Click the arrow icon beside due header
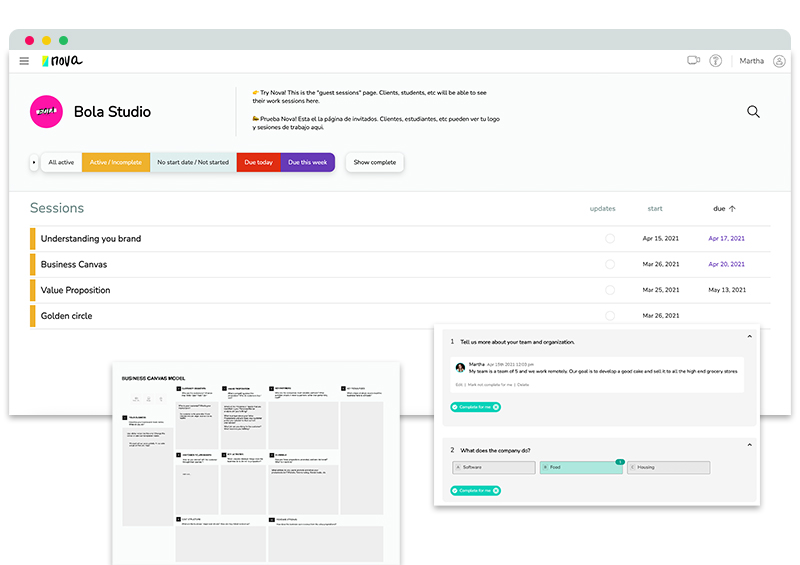This screenshot has height=565, width=800. (732, 208)
